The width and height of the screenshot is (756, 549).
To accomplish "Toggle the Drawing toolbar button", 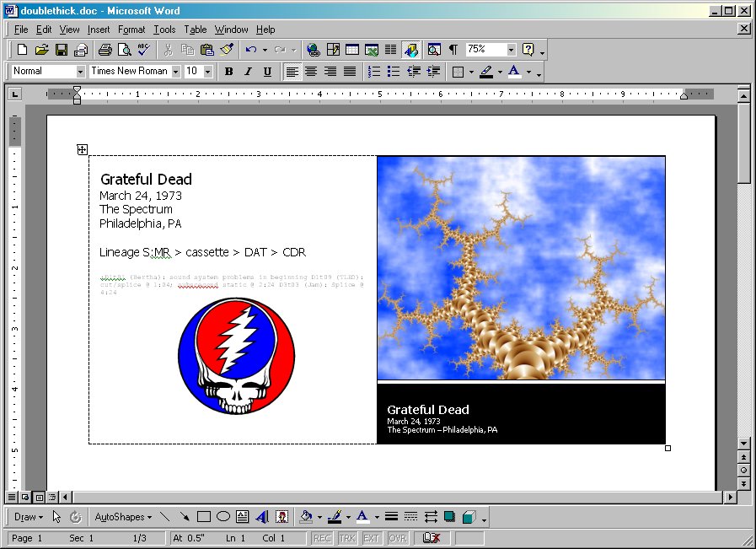I will [x=410, y=49].
